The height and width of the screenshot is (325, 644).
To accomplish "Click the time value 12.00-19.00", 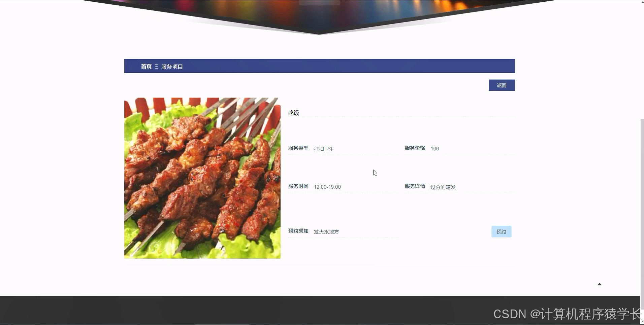I will click(x=327, y=187).
